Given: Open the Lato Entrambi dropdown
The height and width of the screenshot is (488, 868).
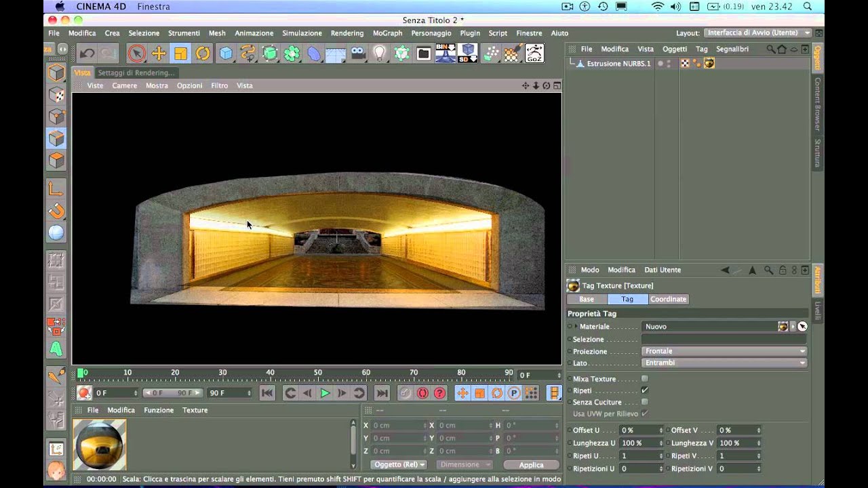Looking at the screenshot, I should [x=724, y=363].
